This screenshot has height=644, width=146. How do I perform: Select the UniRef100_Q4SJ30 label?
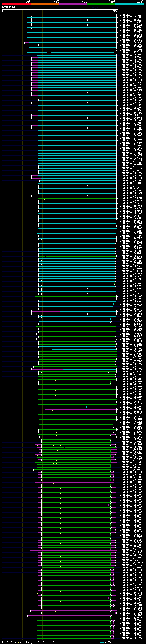(131, 196)
